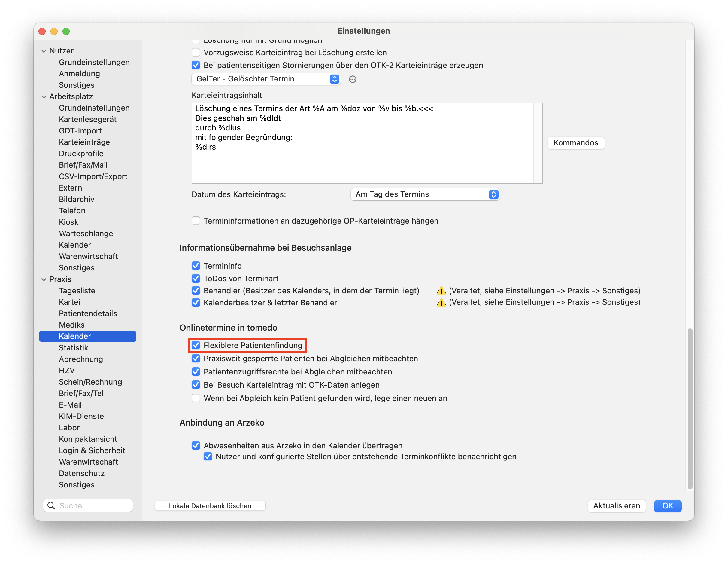Enable creating new patient when none found
This screenshot has height=565, width=728.
click(x=196, y=398)
